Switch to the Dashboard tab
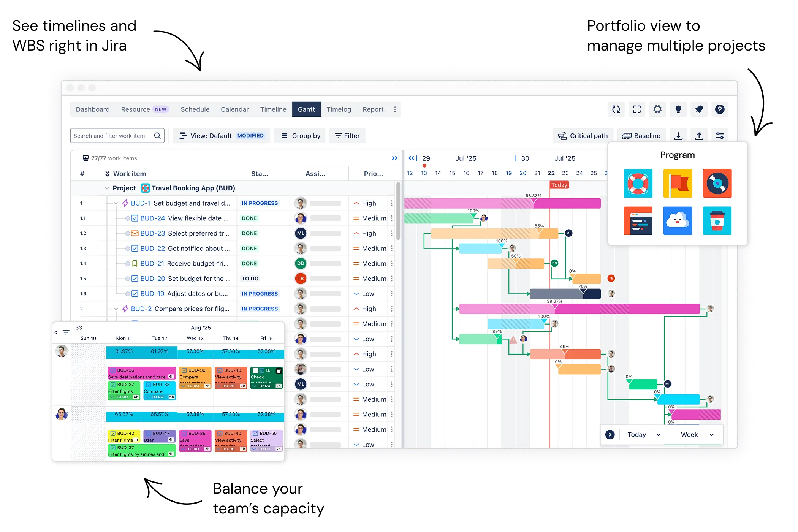 tap(93, 109)
